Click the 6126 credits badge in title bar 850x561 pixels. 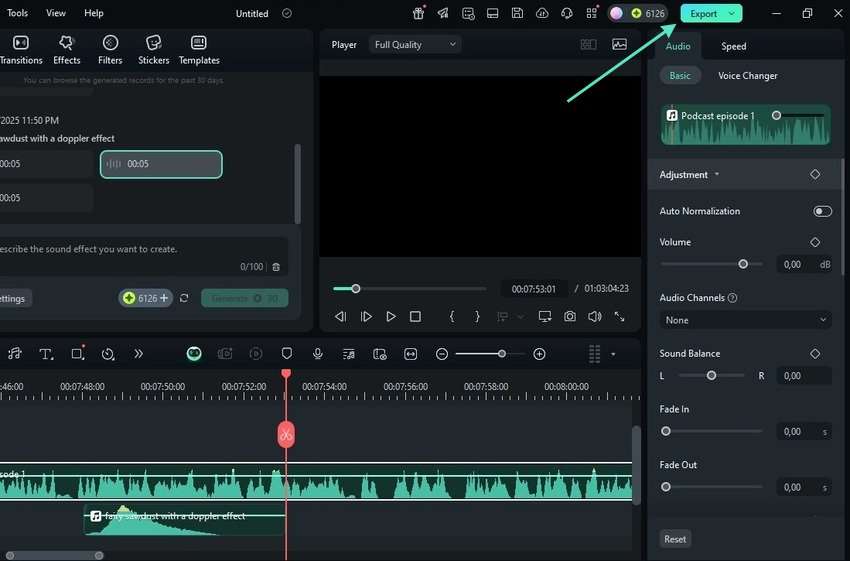(648, 14)
